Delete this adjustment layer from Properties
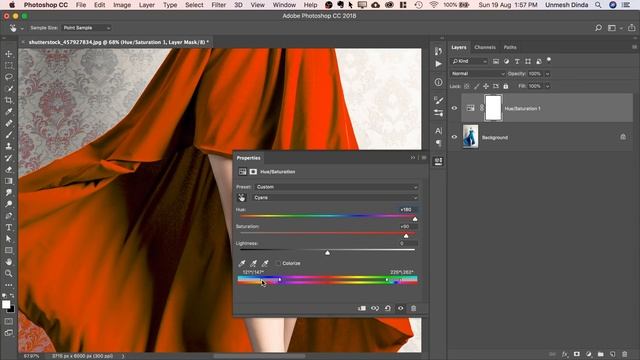This screenshot has width=640, height=360. click(413, 308)
